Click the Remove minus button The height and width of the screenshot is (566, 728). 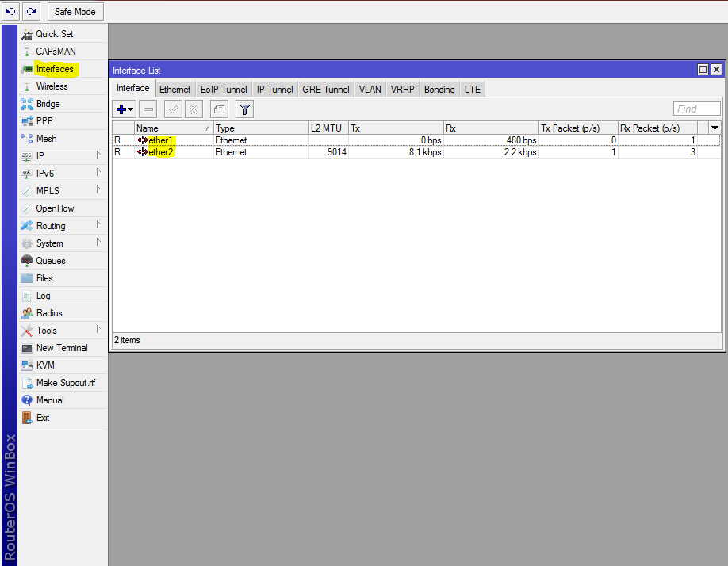coord(148,109)
